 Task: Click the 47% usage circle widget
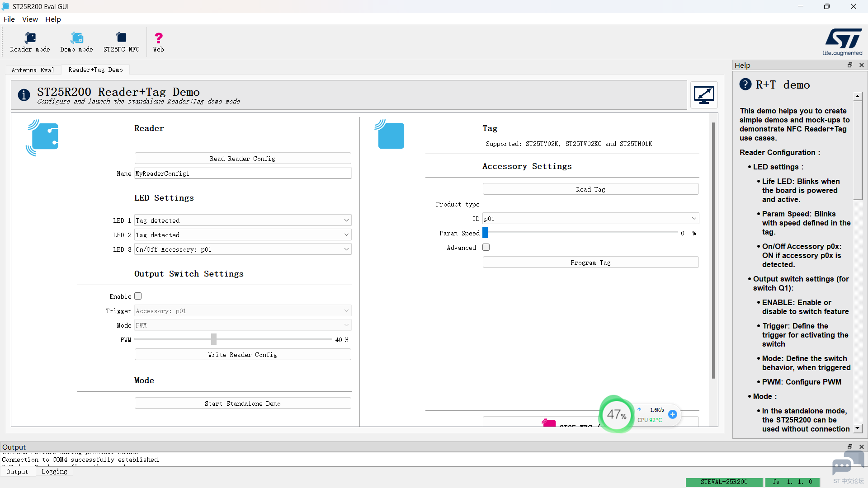tap(616, 414)
